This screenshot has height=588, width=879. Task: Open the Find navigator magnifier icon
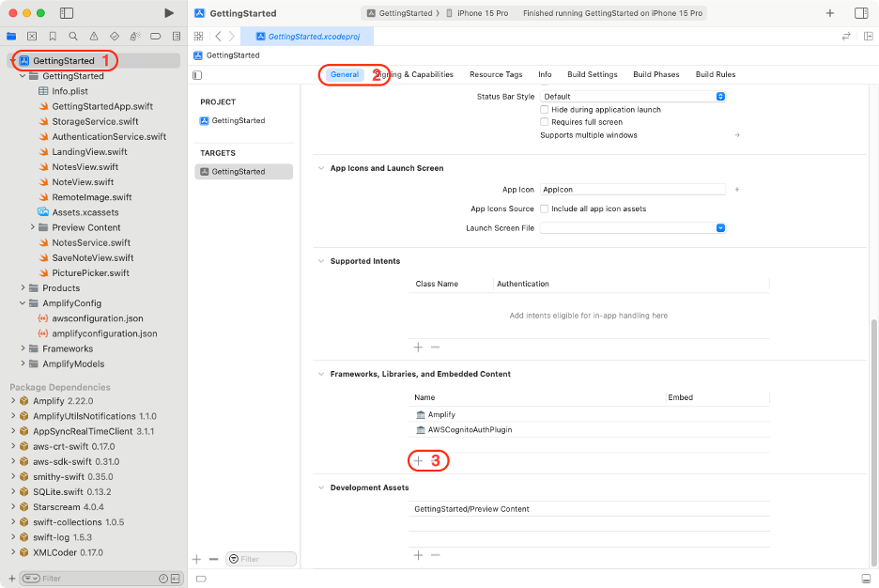coord(73,37)
